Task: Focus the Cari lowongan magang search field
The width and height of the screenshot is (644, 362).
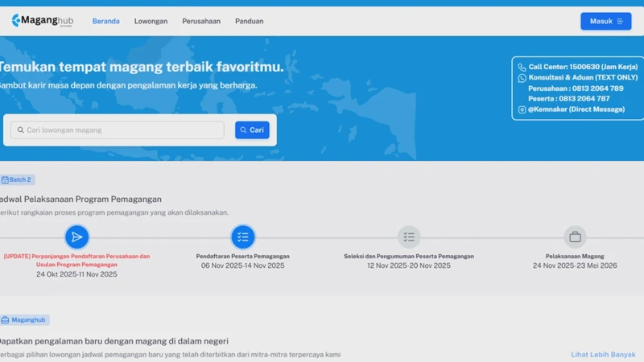Action: pos(118,130)
